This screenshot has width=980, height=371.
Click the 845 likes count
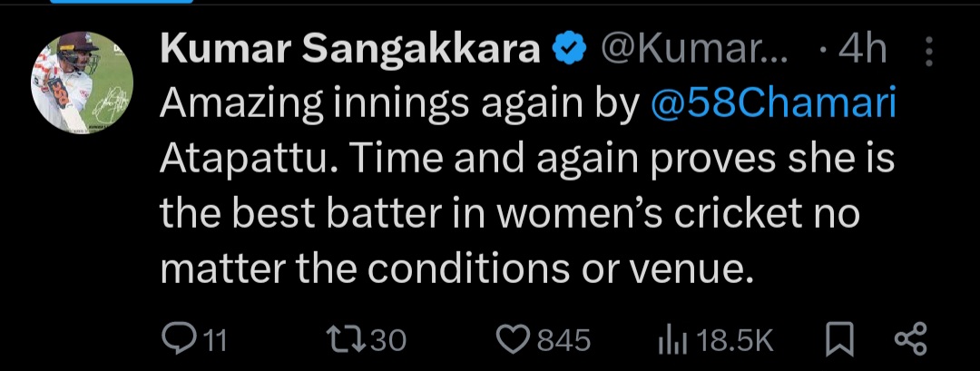(x=563, y=340)
